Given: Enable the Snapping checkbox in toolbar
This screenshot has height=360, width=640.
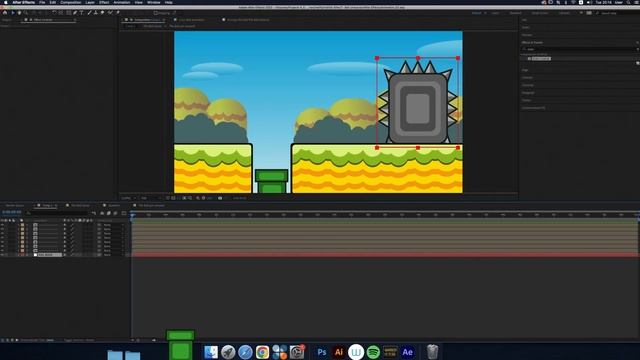Looking at the screenshot, I should tap(156, 13).
